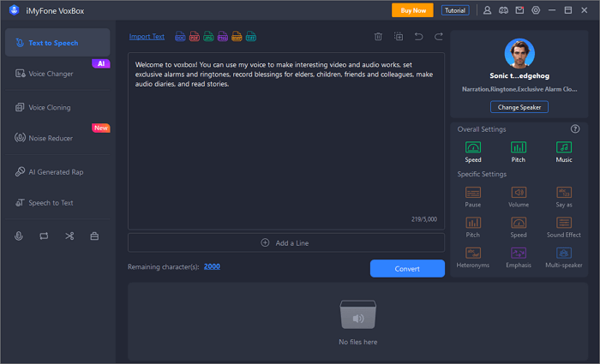The height and width of the screenshot is (364, 600).
Task: Select the Emphasis setting icon
Action: [519, 253]
